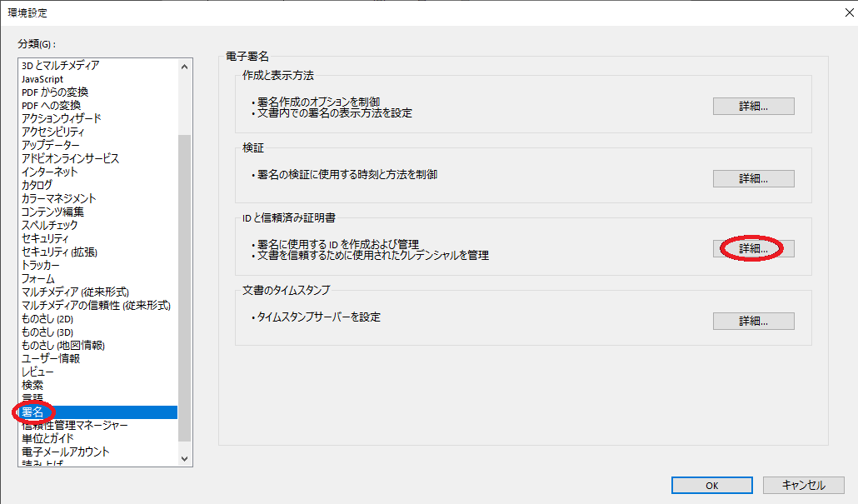Open 詳細 for 検証 settings
Viewport: 858px width, 504px height.
(x=753, y=179)
